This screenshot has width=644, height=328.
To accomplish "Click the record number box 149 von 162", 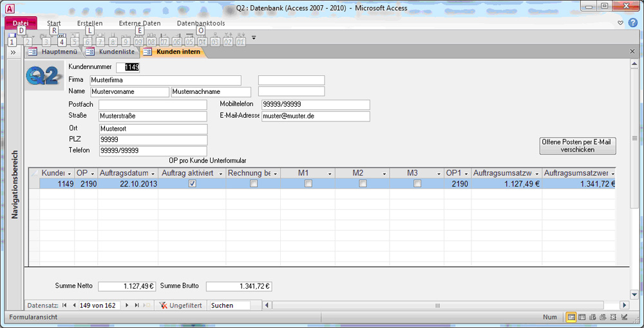I will [99, 305].
